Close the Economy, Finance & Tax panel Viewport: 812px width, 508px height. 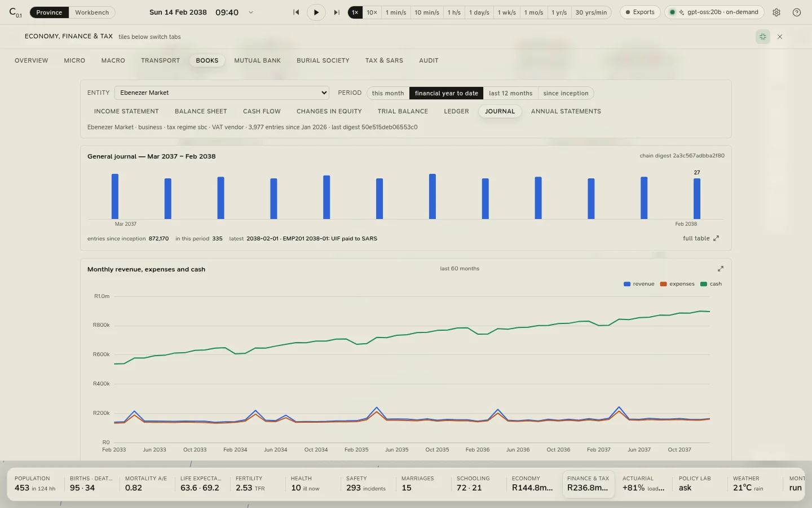tap(780, 37)
